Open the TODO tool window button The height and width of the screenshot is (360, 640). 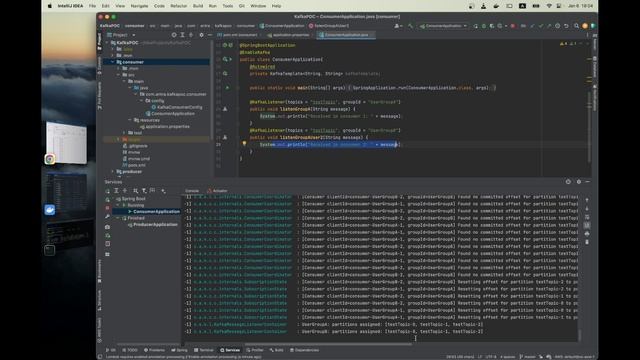(130, 350)
